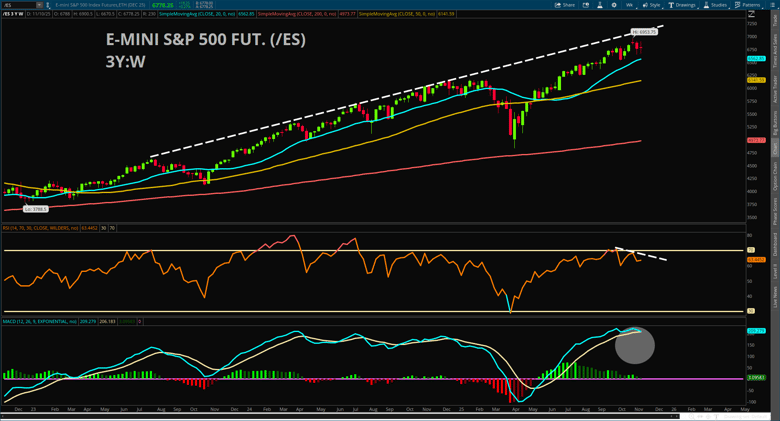Click the MACD study label
The height and width of the screenshot is (421, 780).
39,321
